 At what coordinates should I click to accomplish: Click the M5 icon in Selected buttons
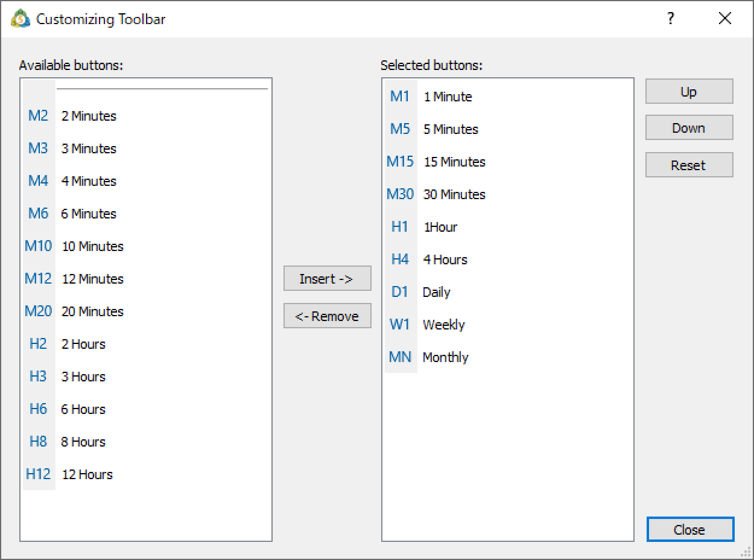[x=400, y=129]
